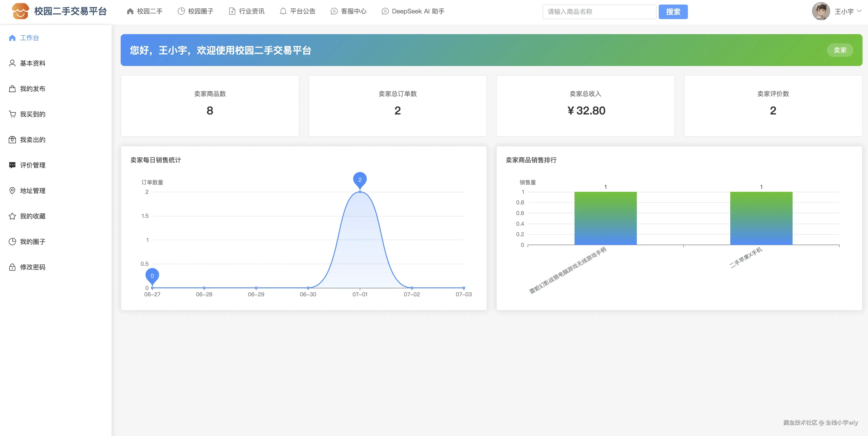The image size is (868, 436).
Task: Click the shopping bag icon for 我的发布
Action: pyautogui.click(x=12, y=89)
